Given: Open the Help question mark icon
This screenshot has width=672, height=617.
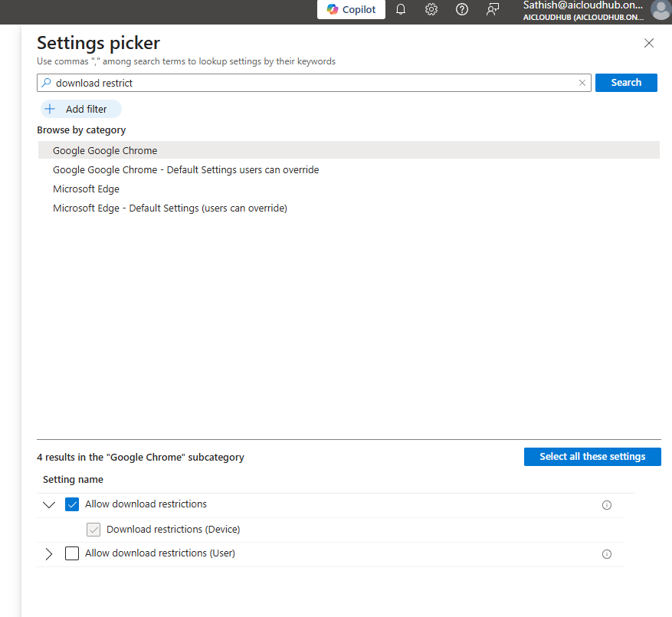Looking at the screenshot, I should click(462, 10).
